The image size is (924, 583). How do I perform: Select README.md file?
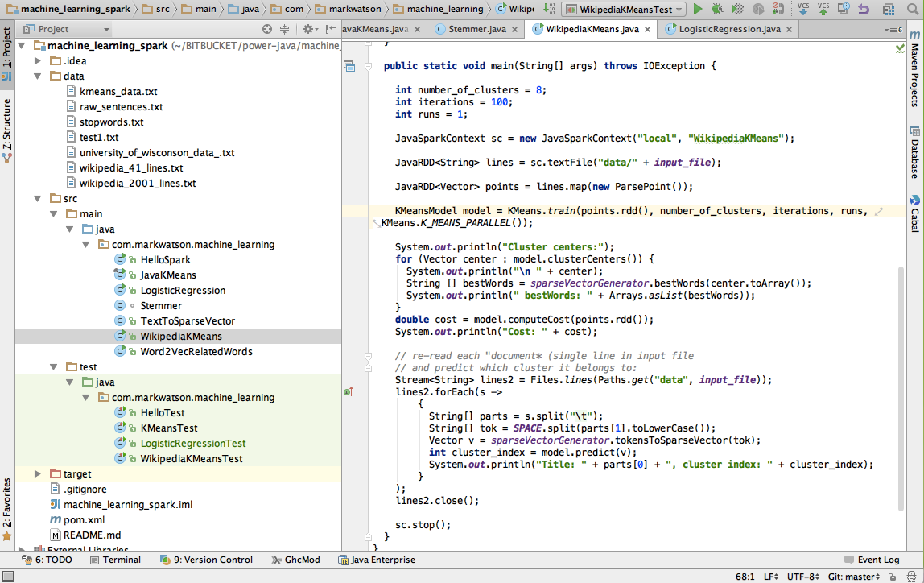click(92, 535)
